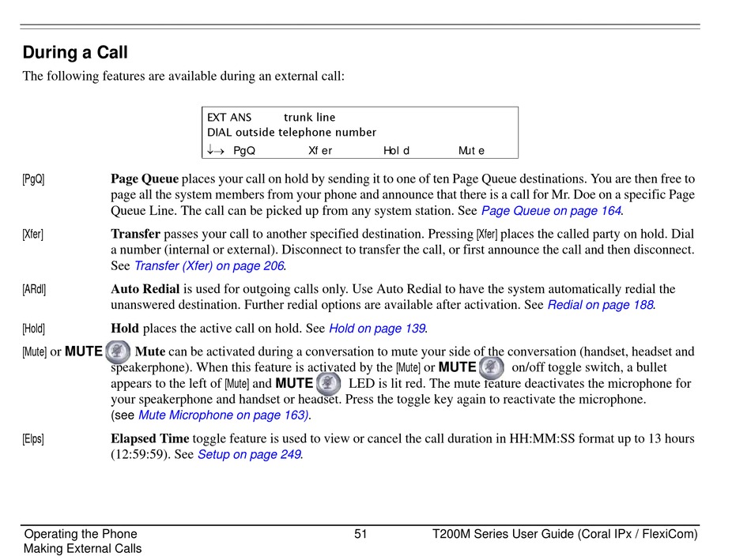Click 'Making External Calls' footer text

pyautogui.click(x=82, y=548)
